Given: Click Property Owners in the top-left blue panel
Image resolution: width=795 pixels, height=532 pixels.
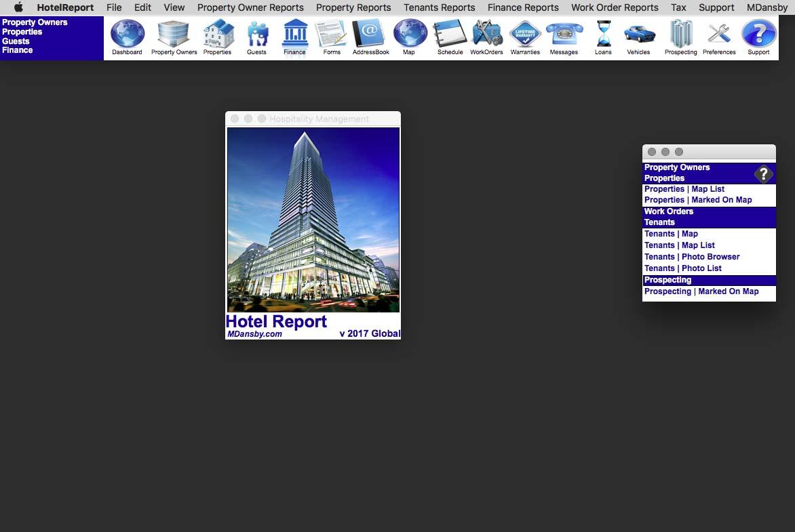Looking at the screenshot, I should (35, 22).
